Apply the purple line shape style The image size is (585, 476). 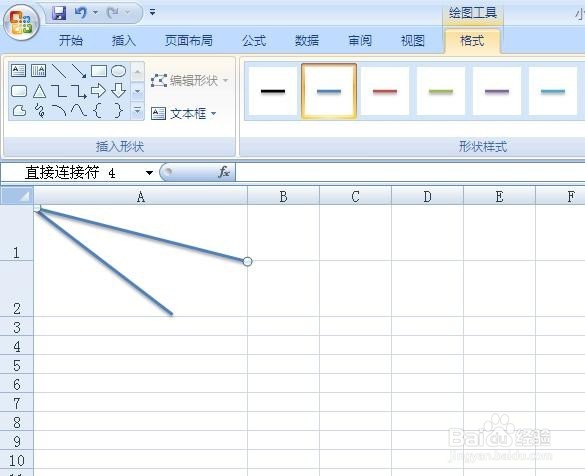tap(497, 91)
